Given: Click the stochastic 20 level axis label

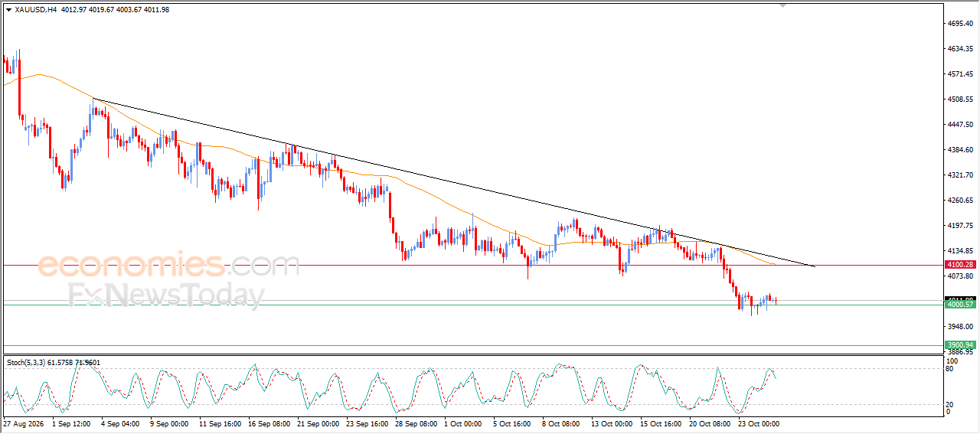Looking at the screenshot, I should [x=950, y=403].
